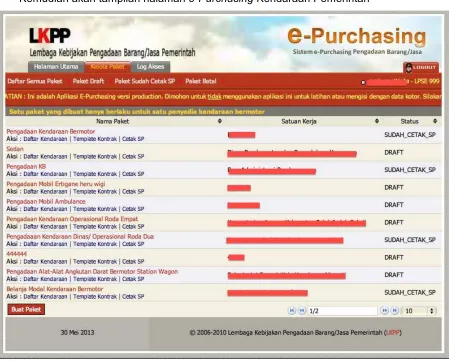Switch to Kelola Paket tab
The image size is (450, 362).
point(107,67)
